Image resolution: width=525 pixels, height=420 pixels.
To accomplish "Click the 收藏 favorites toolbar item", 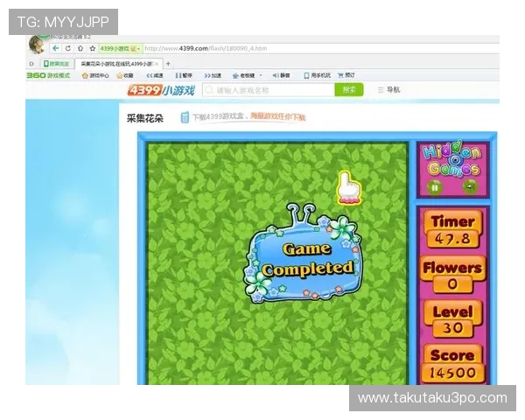I will [124, 76].
